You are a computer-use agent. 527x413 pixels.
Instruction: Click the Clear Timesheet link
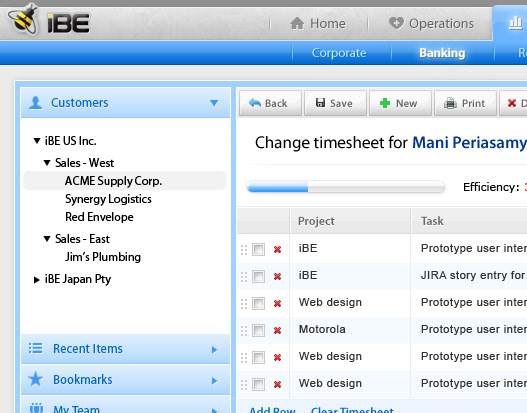(x=352, y=410)
